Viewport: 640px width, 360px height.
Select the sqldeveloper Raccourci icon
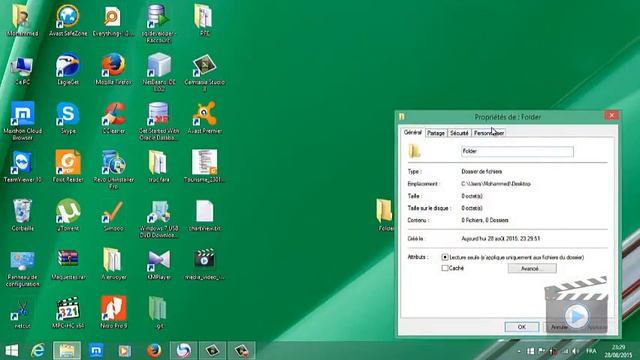[x=159, y=23]
